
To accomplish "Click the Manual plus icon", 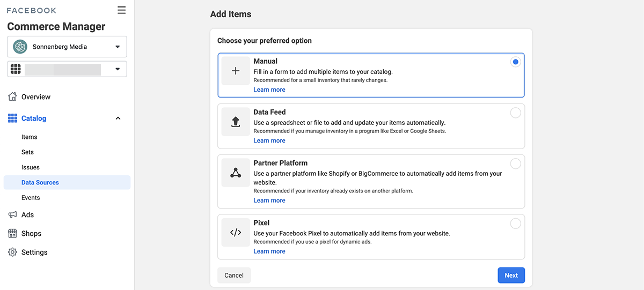I will click(x=236, y=71).
